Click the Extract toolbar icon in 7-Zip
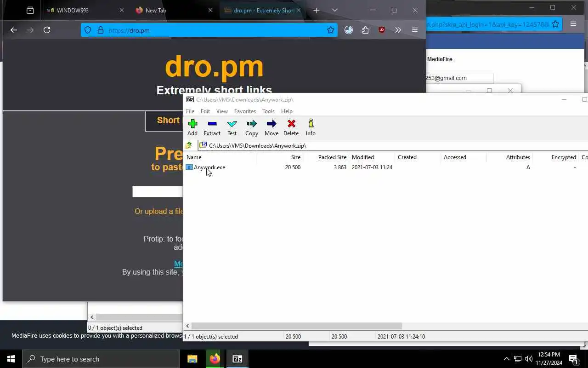This screenshot has height=368, width=588. 212,127
